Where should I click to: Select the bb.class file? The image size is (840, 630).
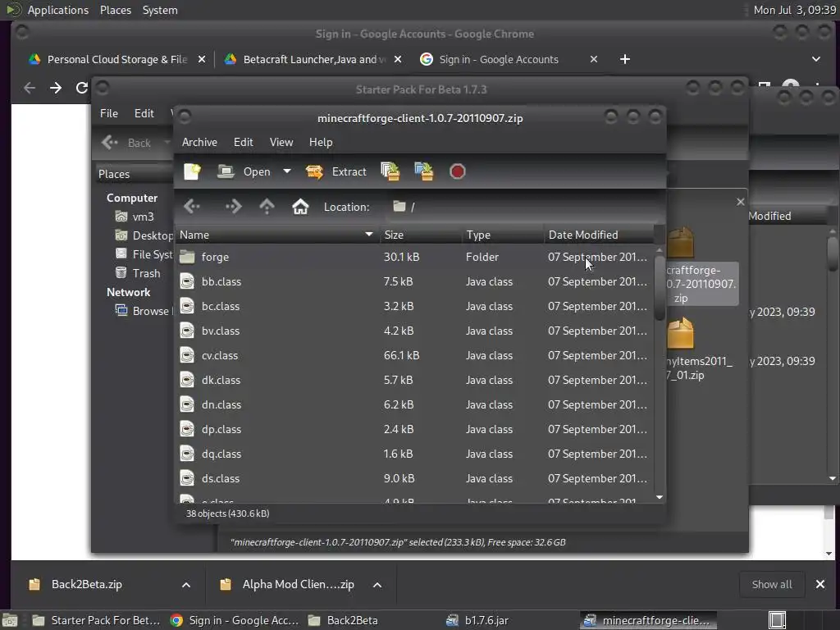pos(414,281)
